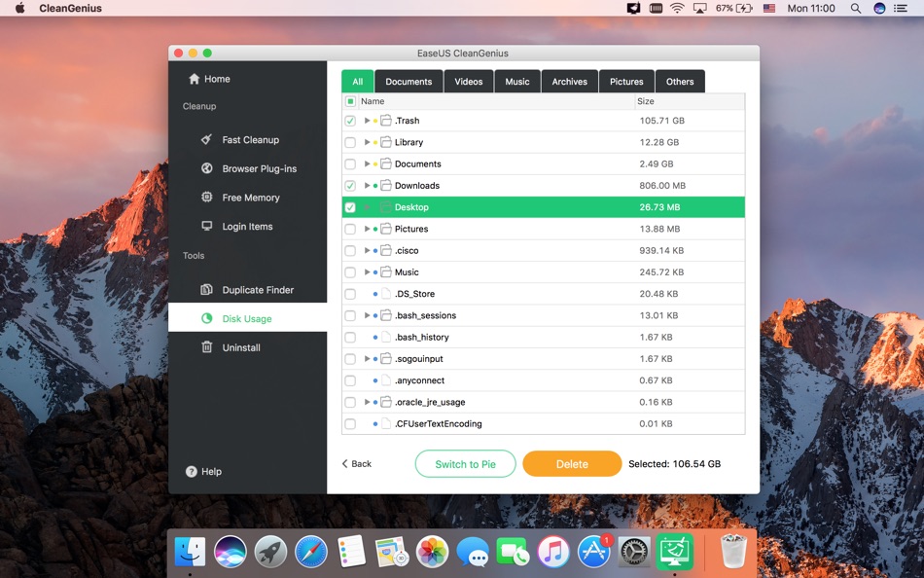Expand the Documents folder arrow

(x=367, y=164)
